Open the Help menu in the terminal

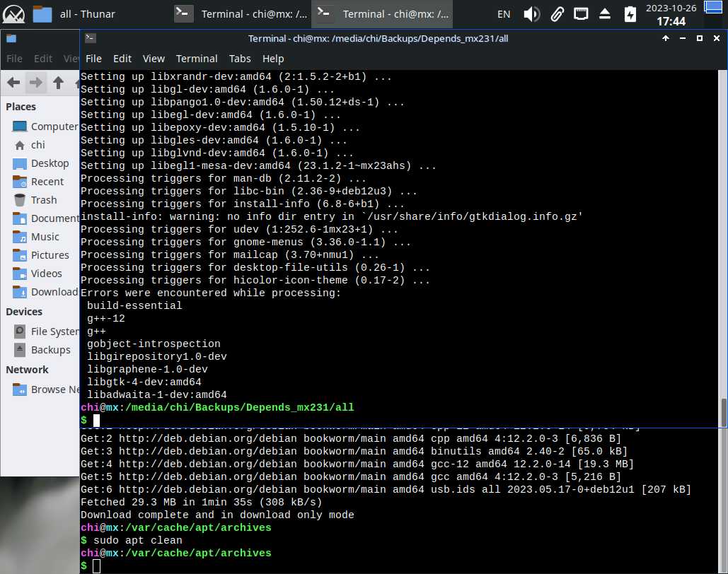point(273,59)
